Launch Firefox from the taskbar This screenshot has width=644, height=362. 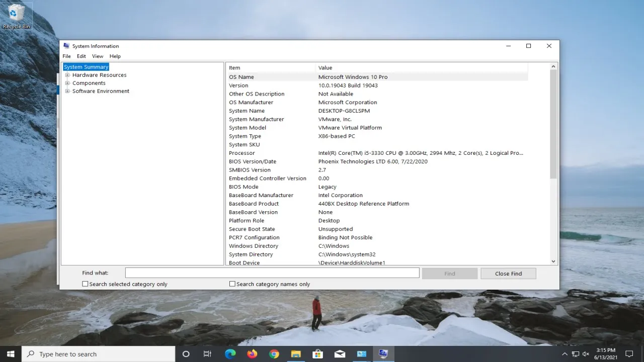point(252,354)
